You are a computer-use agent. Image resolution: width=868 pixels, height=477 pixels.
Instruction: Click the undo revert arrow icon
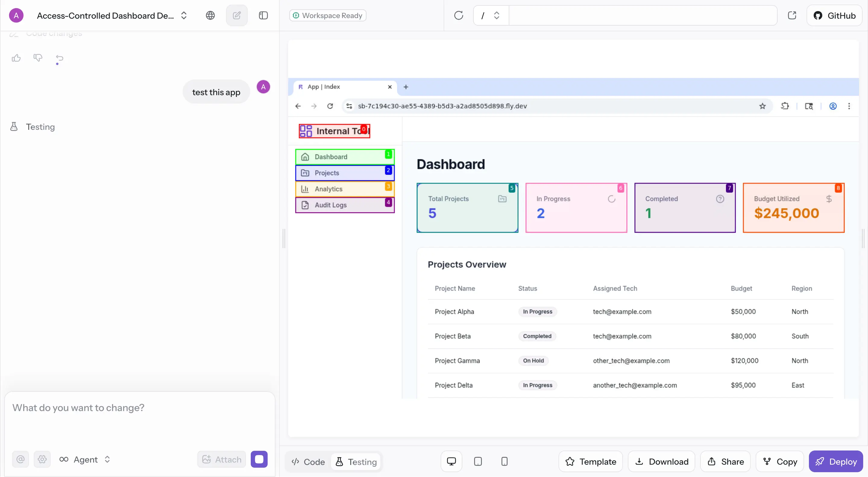pos(60,58)
